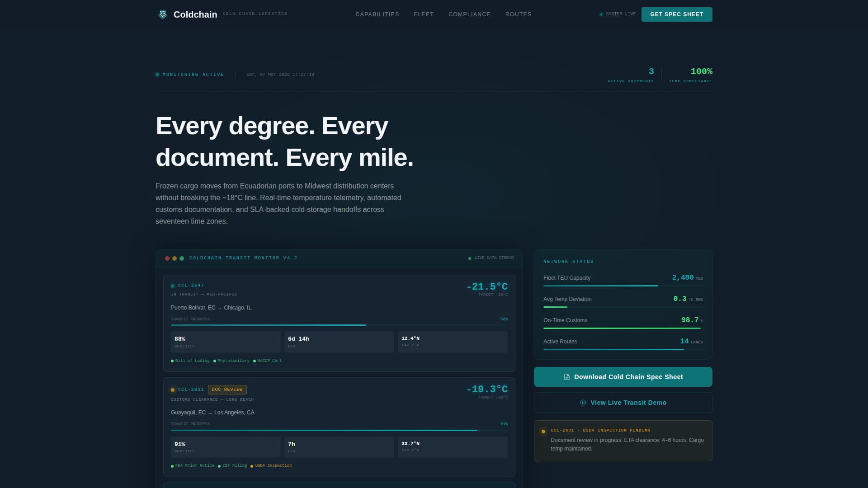The width and height of the screenshot is (868, 488).
Task: Click Guayaquil, EC → Los Angeles, CA route
Action: point(212,413)
